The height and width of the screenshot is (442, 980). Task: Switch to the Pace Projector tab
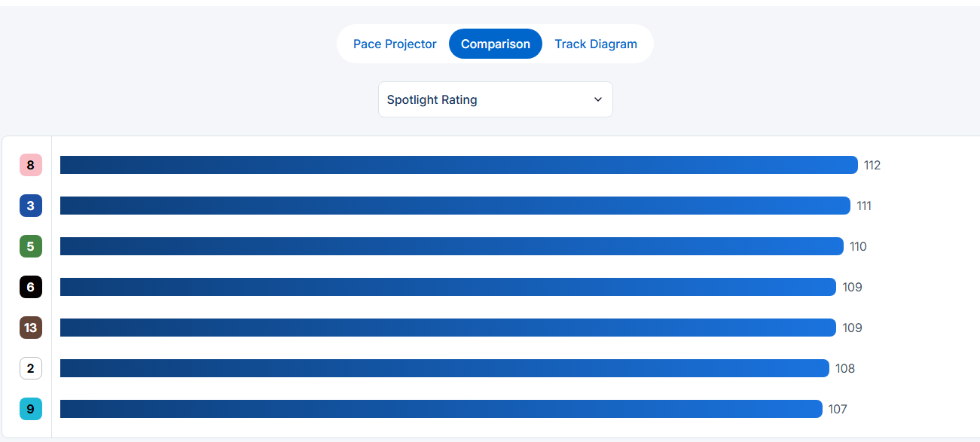pos(395,44)
